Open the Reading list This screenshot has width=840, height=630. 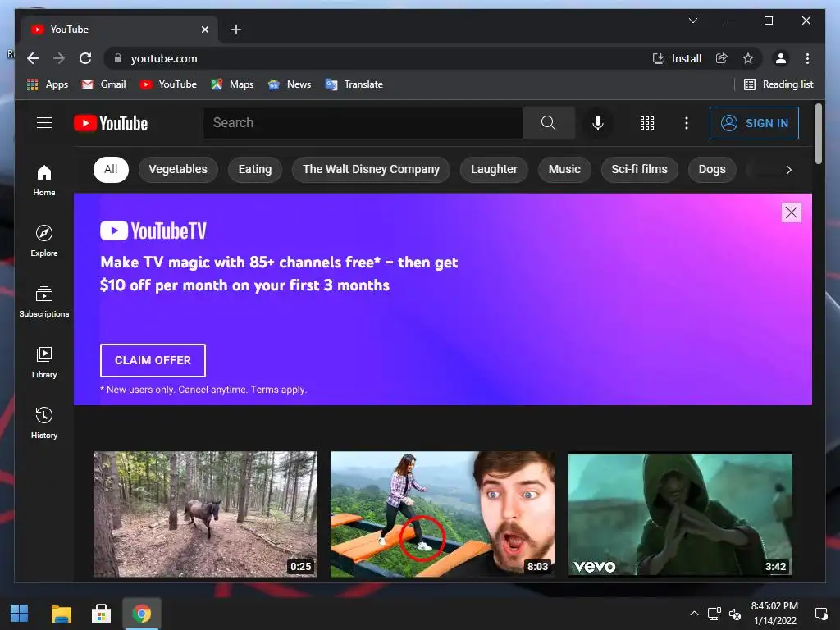point(778,84)
